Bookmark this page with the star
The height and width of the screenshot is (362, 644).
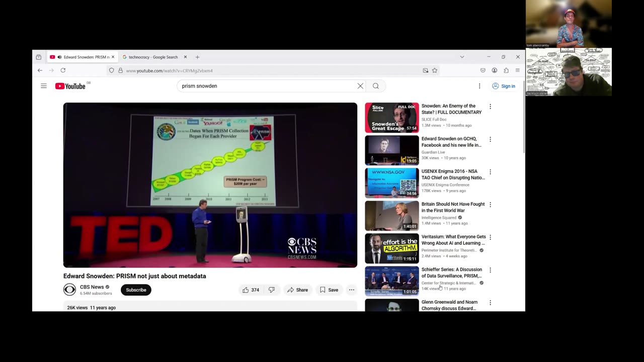435,70
